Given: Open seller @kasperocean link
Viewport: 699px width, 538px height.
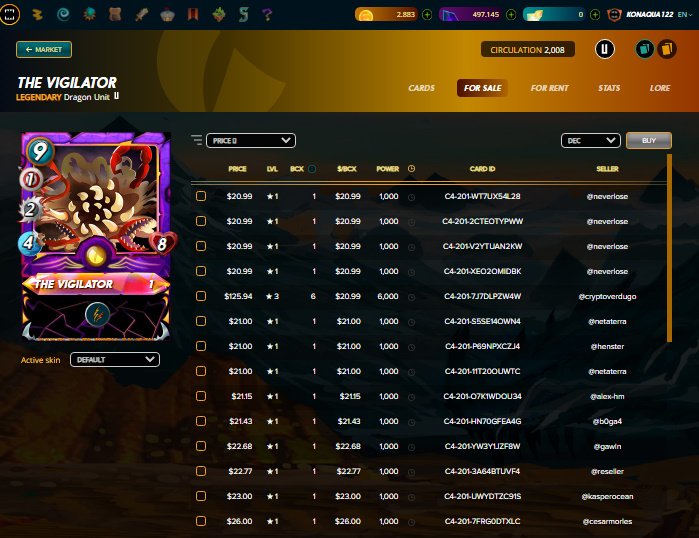Looking at the screenshot, I should pyautogui.click(x=607, y=496).
